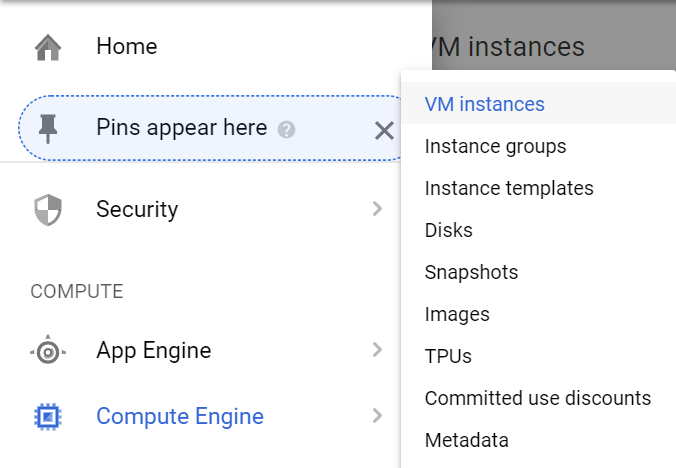Expand the App Engine submenu arrow
Screen dimensions: 676x468
[377, 350]
